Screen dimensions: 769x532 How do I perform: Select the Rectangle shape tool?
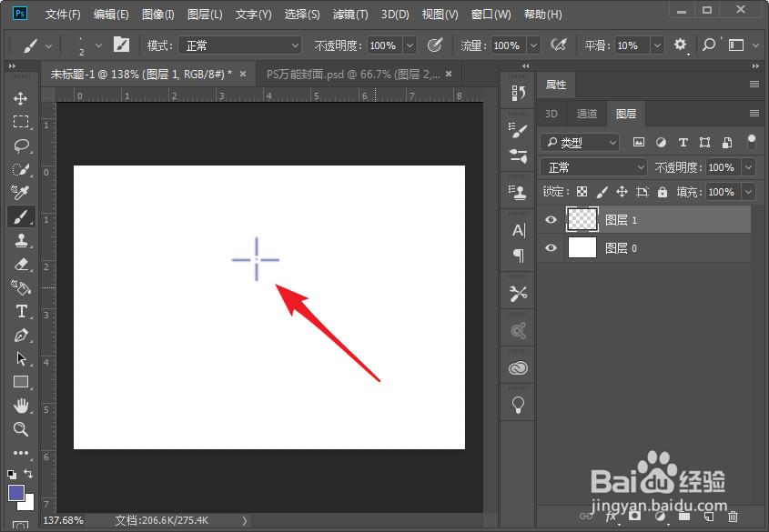tap(21, 382)
